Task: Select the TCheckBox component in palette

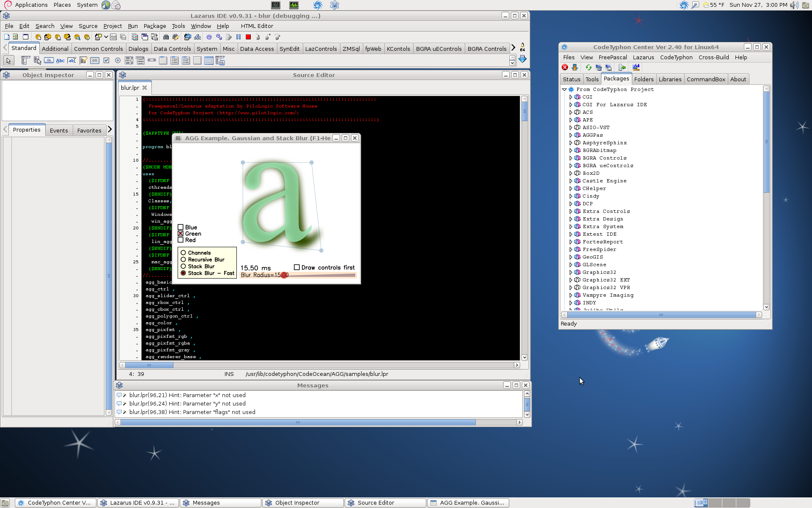Action: pos(107,61)
